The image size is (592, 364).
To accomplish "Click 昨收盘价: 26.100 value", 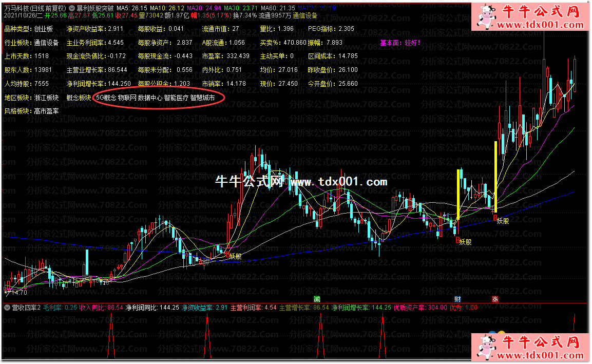I will click(333, 70).
